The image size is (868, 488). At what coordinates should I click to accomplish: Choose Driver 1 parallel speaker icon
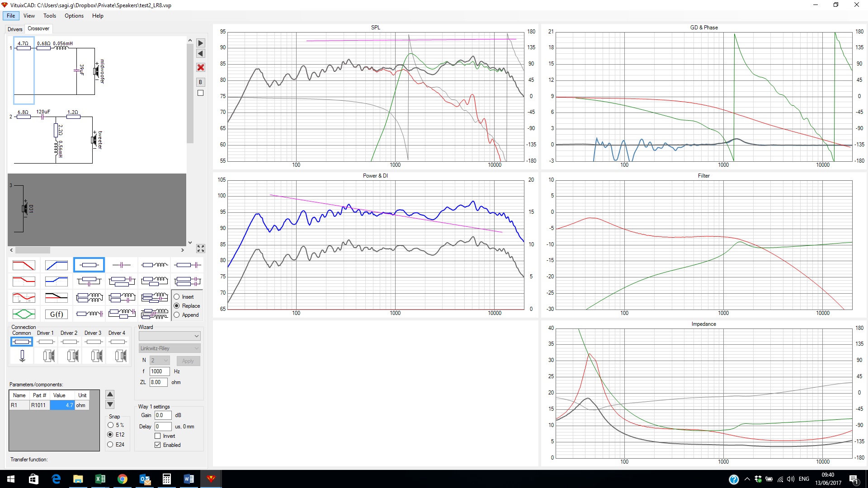coord(48,356)
